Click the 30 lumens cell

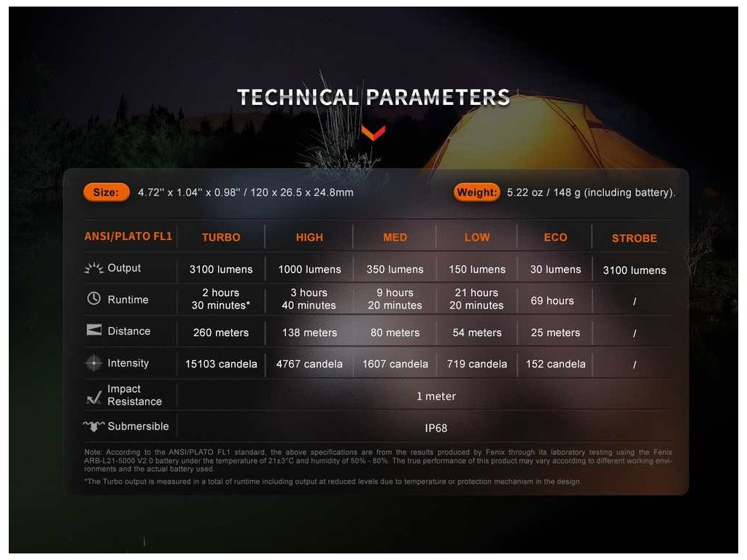(x=555, y=269)
